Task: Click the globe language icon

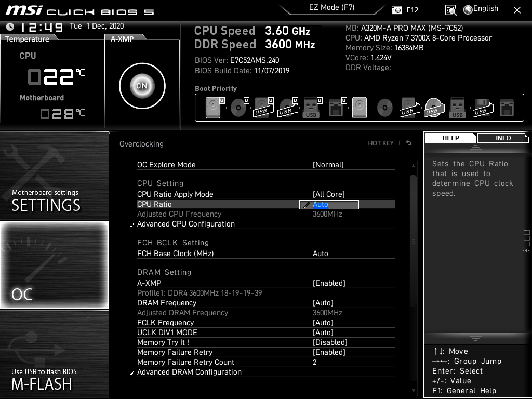Action: (x=468, y=10)
